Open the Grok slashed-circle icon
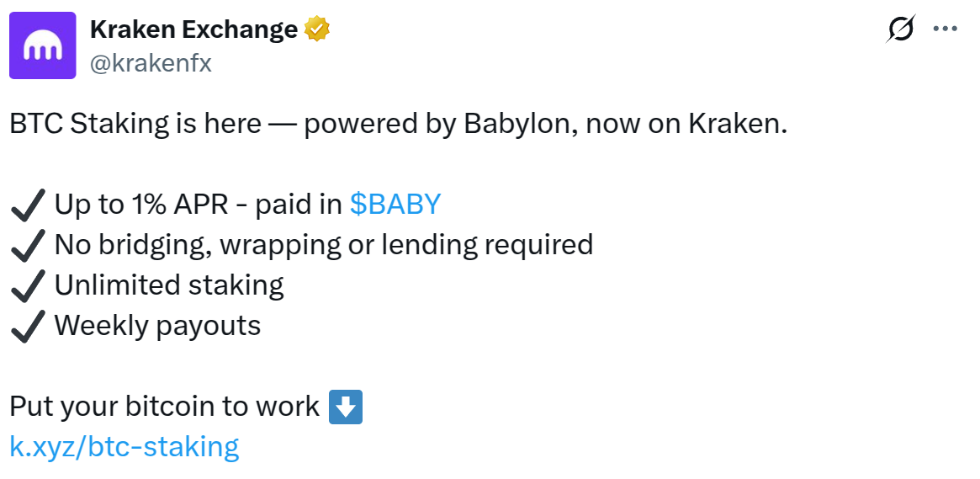The width and height of the screenshot is (980, 479). pos(900,29)
